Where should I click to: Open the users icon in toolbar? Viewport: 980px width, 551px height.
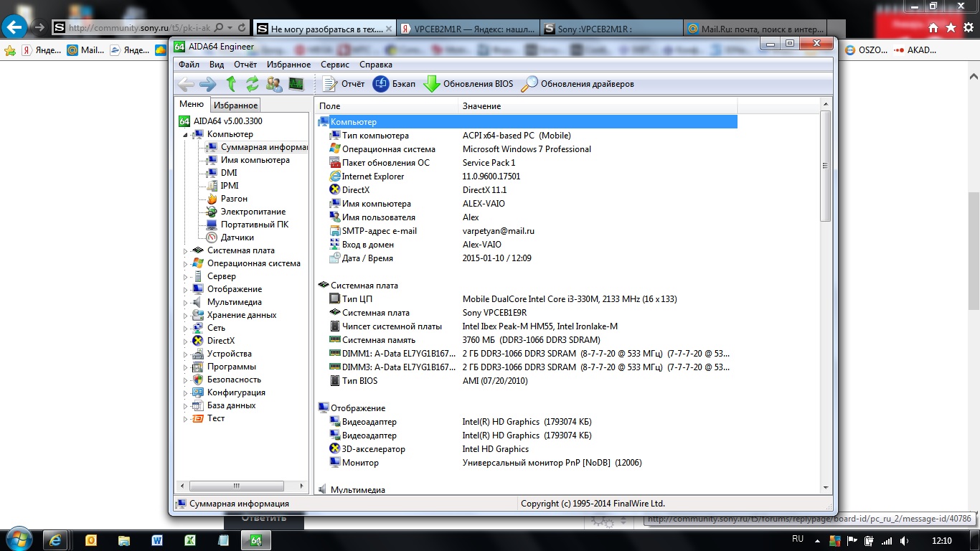point(274,84)
